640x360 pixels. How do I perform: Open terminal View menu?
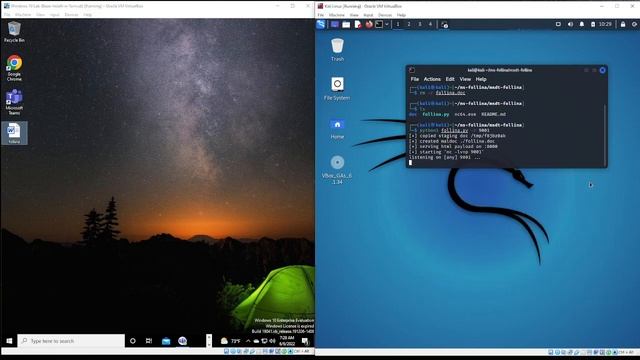465,79
